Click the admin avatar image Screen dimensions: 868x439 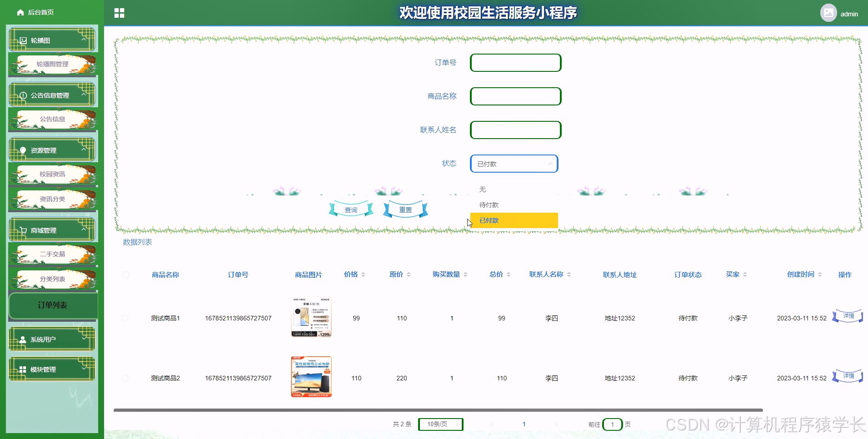pos(828,13)
